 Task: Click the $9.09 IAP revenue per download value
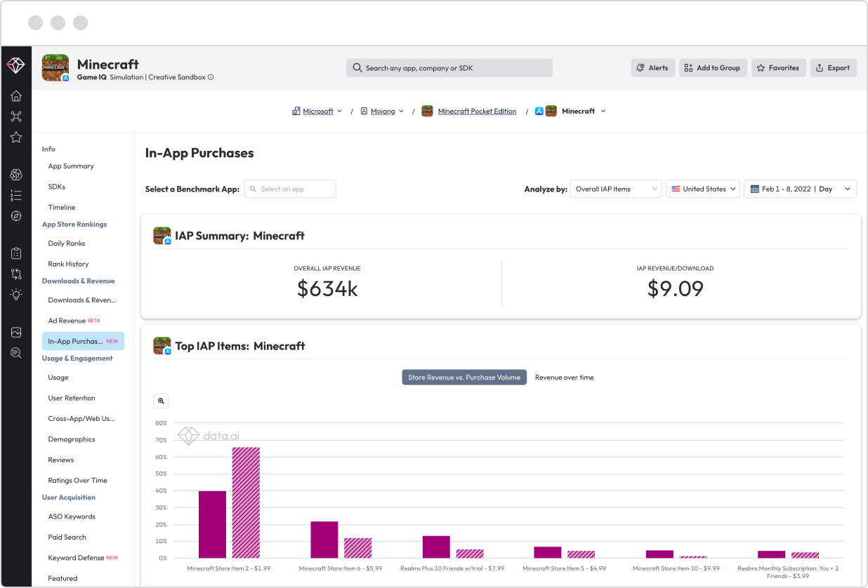coord(675,288)
